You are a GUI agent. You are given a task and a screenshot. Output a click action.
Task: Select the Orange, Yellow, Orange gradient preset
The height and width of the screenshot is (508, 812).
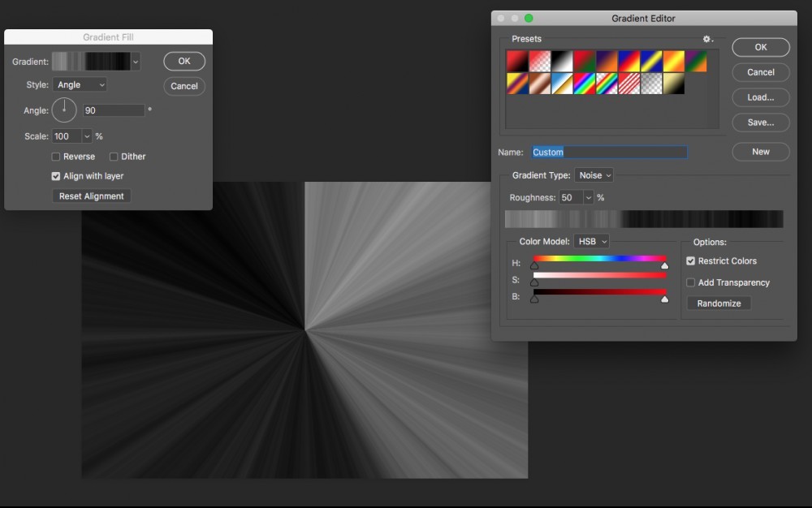pyautogui.click(x=674, y=61)
